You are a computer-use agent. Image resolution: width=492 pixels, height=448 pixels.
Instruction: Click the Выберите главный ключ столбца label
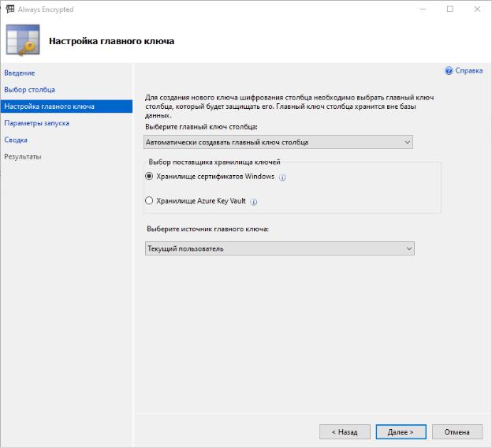pyautogui.click(x=201, y=127)
